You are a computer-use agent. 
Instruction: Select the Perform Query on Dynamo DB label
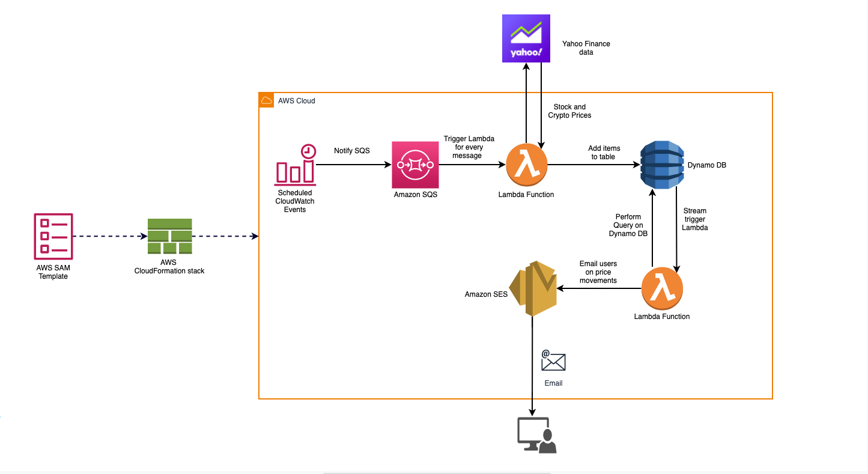point(628,225)
